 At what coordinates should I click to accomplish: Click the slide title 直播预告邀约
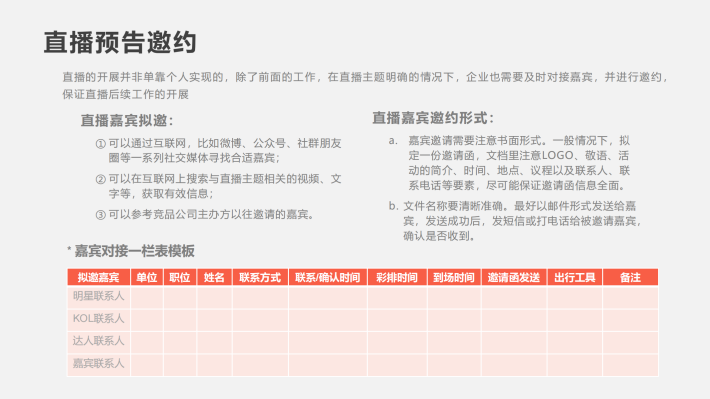coord(120,43)
